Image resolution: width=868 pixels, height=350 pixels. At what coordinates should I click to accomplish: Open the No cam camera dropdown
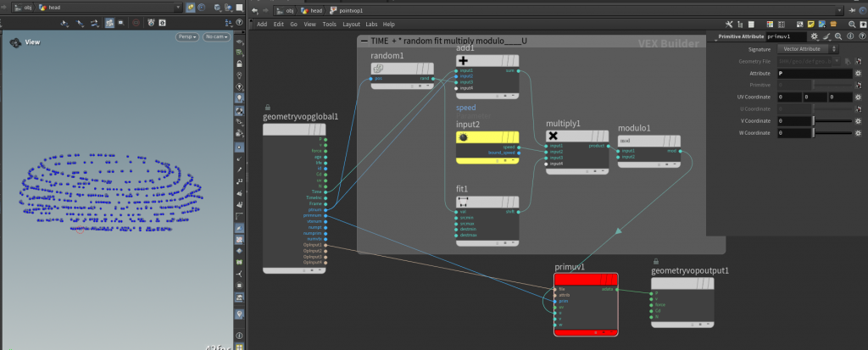(x=215, y=36)
